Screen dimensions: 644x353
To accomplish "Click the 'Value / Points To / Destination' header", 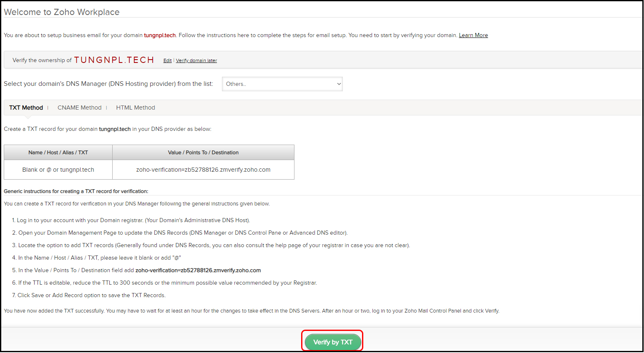I will [203, 153].
